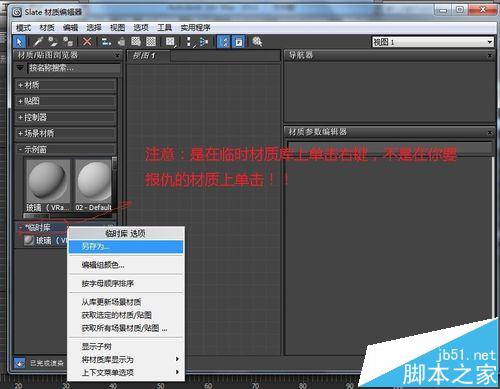
Task: Toggle the Material/Map Browser panel button
Action: (x=224, y=42)
